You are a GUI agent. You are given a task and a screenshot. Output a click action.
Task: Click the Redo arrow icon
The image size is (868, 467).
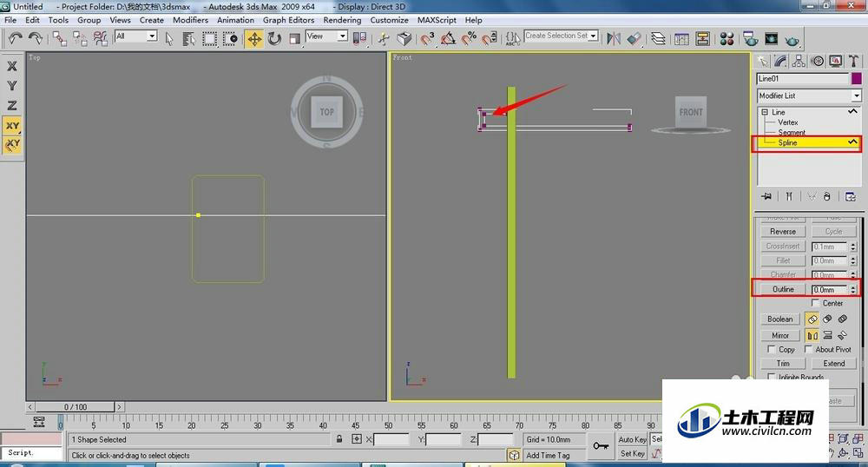point(36,38)
